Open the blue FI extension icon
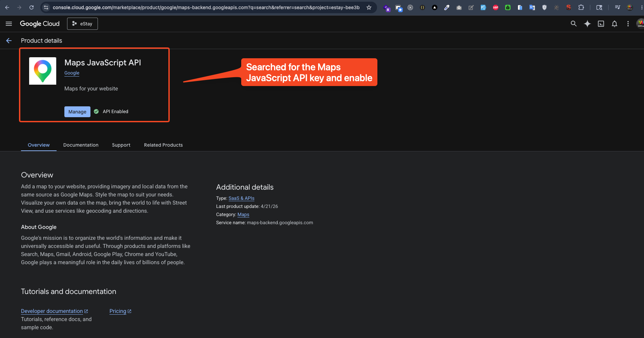This screenshot has height=338, width=644. pos(483,7)
